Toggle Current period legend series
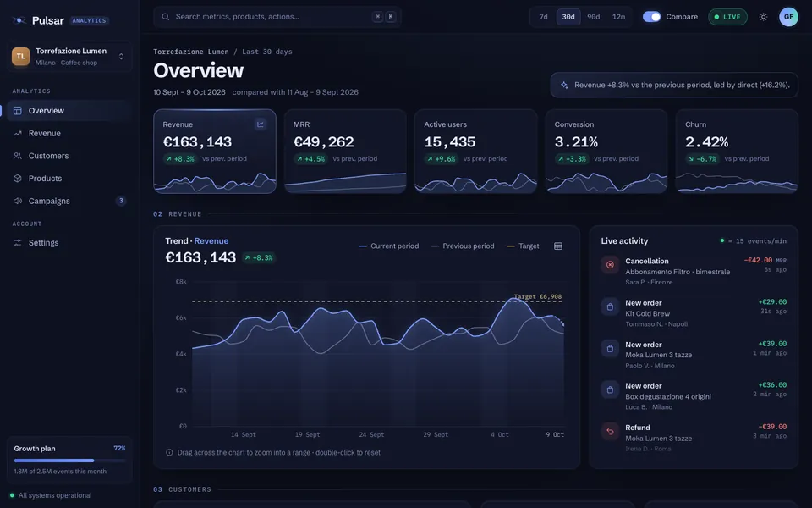Image resolution: width=812 pixels, height=508 pixels. click(x=389, y=246)
